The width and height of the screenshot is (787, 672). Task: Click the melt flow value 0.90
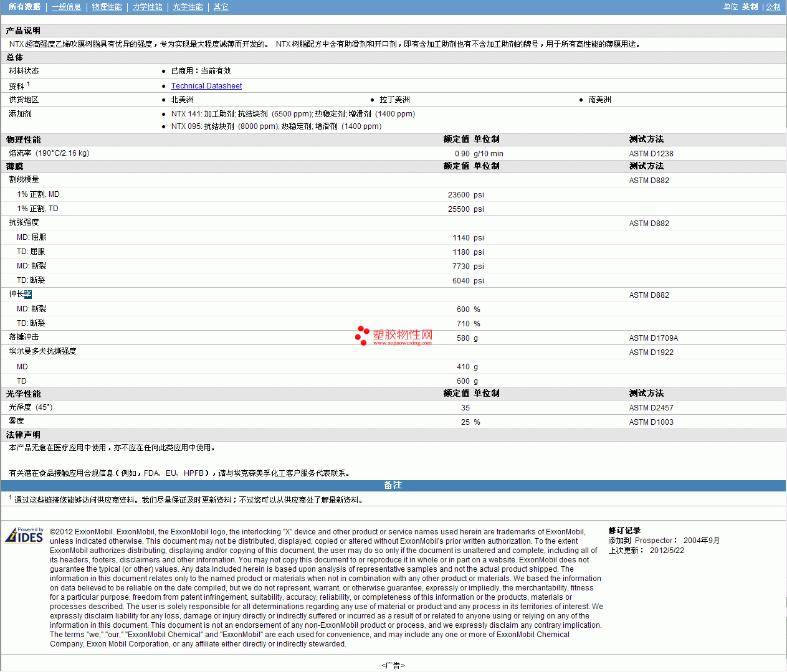click(x=462, y=154)
